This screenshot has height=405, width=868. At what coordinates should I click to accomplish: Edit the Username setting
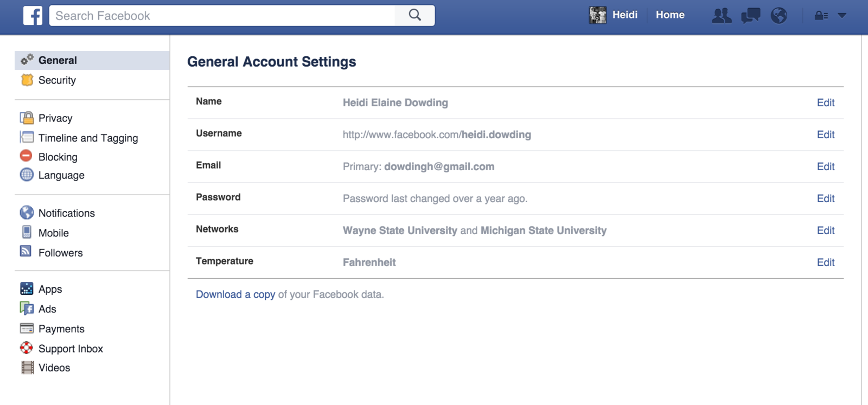coord(826,134)
